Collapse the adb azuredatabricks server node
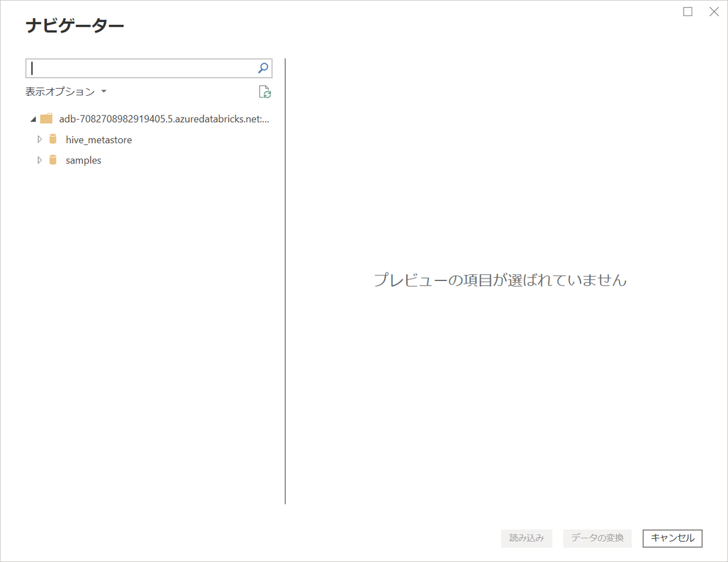728x562 pixels. coord(33,118)
